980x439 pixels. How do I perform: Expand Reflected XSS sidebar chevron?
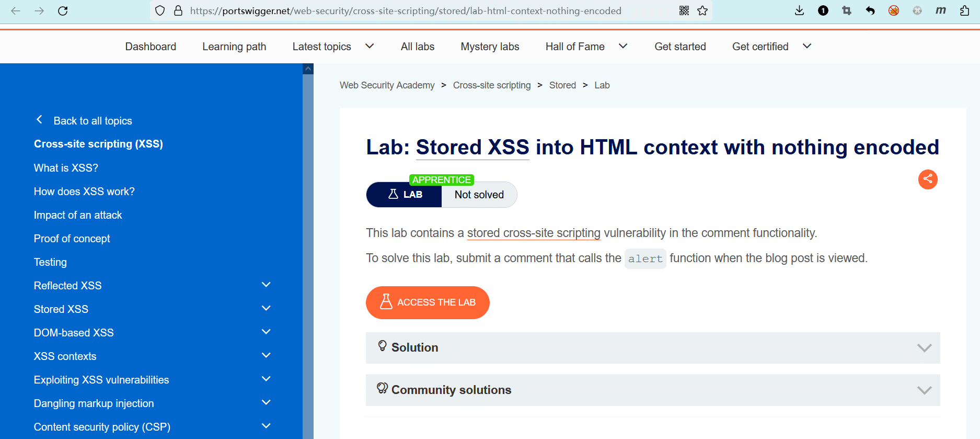[266, 285]
